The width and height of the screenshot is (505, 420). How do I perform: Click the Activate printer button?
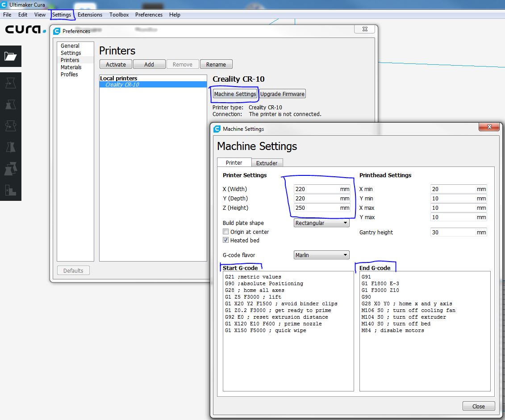(x=116, y=64)
